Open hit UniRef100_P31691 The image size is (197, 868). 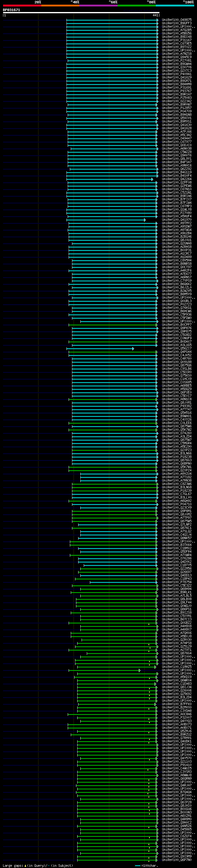[177, 88]
